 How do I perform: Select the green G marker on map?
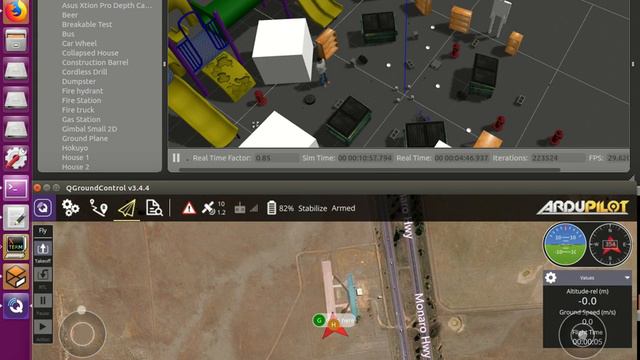pyautogui.click(x=319, y=320)
